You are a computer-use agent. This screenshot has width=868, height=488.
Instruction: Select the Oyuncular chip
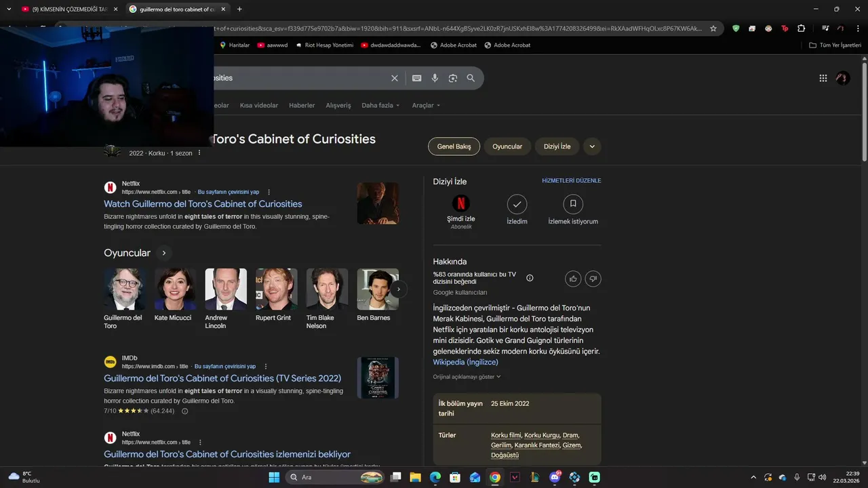tap(507, 146)
